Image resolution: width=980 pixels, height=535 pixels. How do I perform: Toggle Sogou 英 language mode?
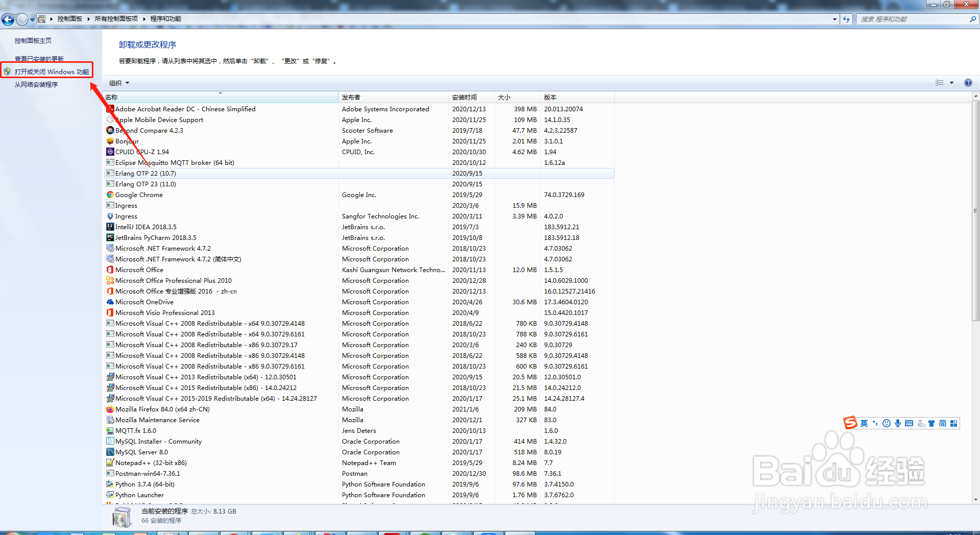pyautogui.click(x=864, y=423)
